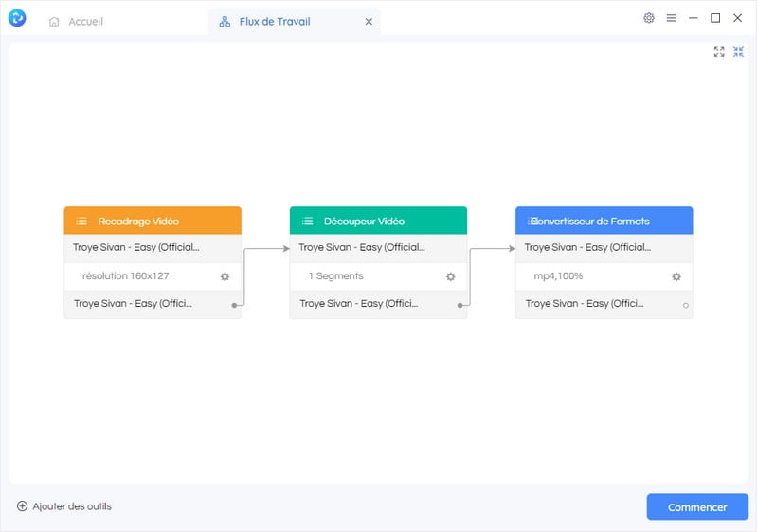Open settings gear for résolution 160x127
This screenshot has width=757, height=532.
coord(225,276)
